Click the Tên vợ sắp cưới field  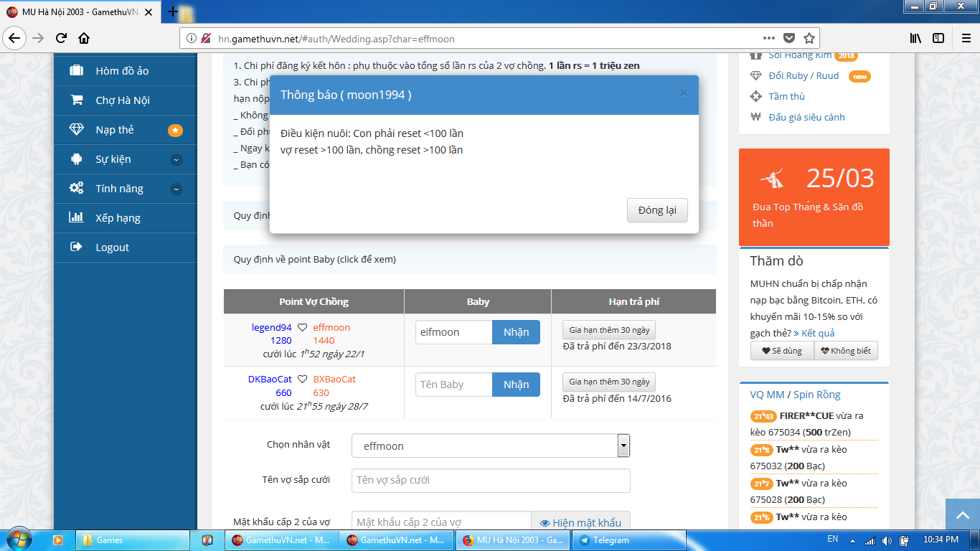click(x=491, y=480)
